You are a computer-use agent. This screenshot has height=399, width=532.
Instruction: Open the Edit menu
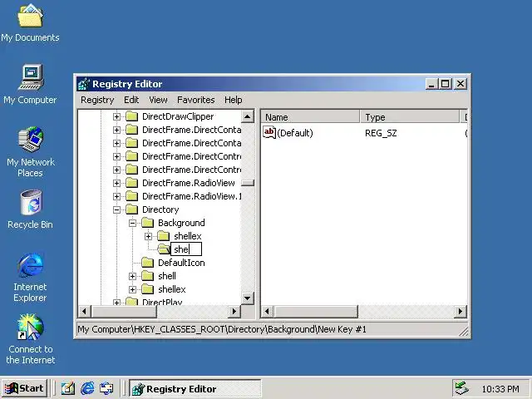[131, 100]
